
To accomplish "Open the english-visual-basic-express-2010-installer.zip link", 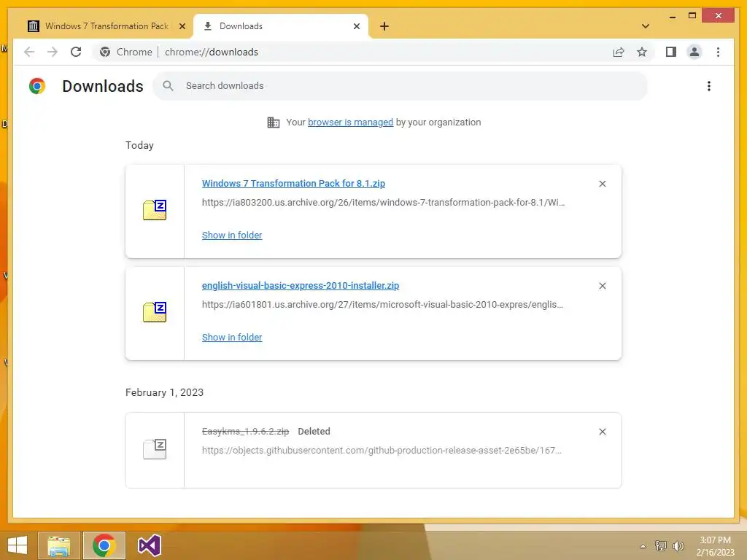I will click(301, 285).
